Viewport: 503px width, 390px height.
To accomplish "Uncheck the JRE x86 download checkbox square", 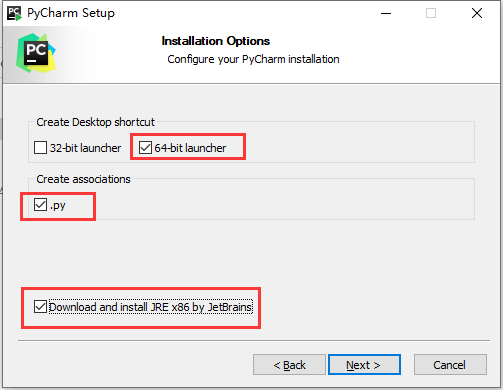I will (x=40, y=307).
